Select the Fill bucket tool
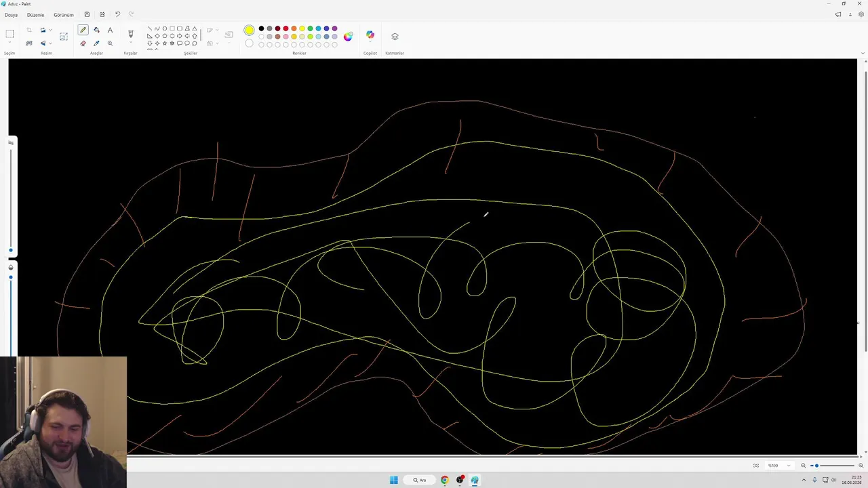 tap(96, 30)
